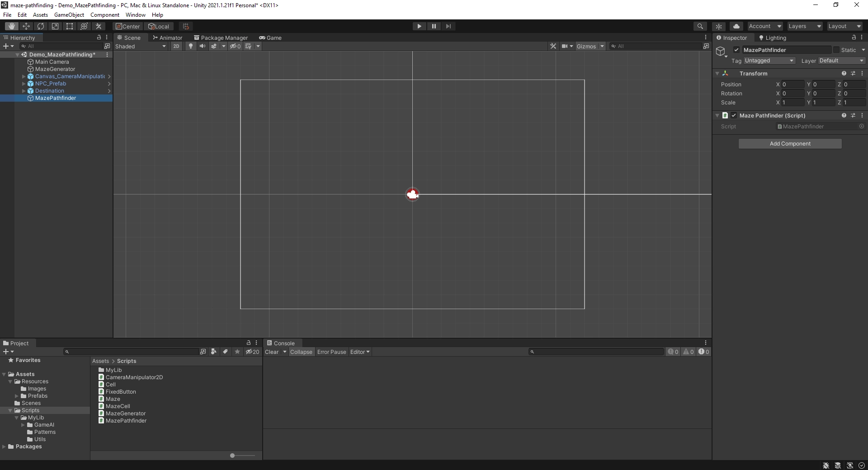This screenshot has width=868, height=470.
Task: Click the scene audio speaker icon
Action: [x=203, y=46]
